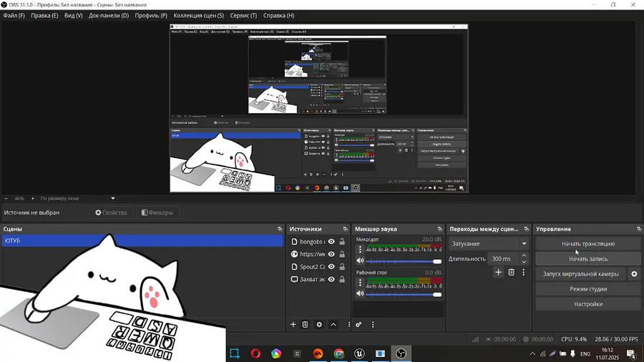Screen dimensions: 644x362
Task: Lock the Захват эк source
Action: click(342, 279)
